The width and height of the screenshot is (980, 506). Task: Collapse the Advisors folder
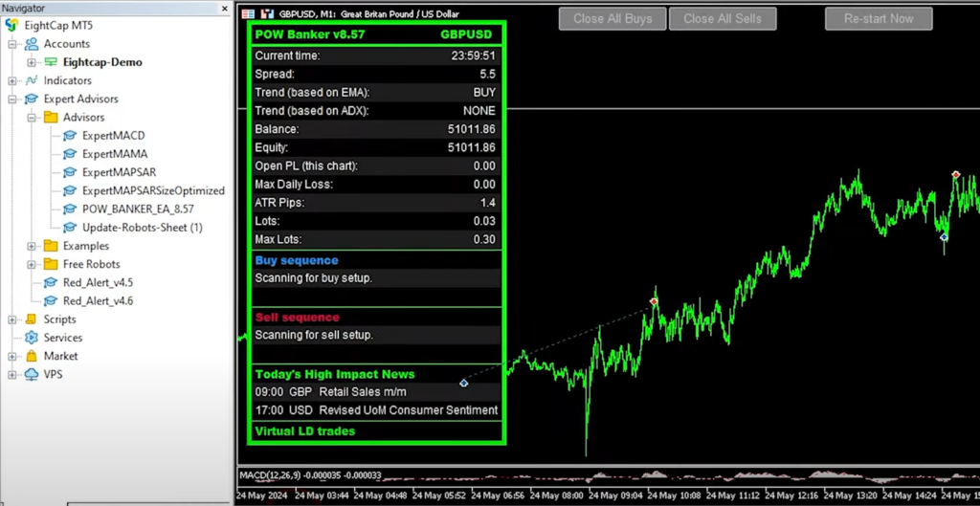tap(32, 118)
